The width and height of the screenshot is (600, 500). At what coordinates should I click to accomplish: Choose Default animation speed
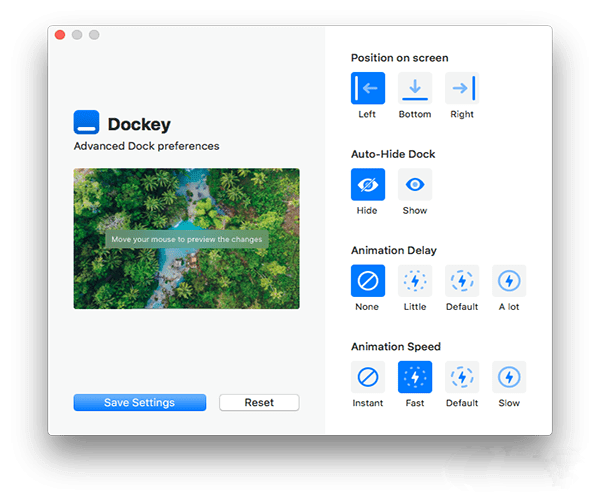pyautogui.click(x=462, y=377)
